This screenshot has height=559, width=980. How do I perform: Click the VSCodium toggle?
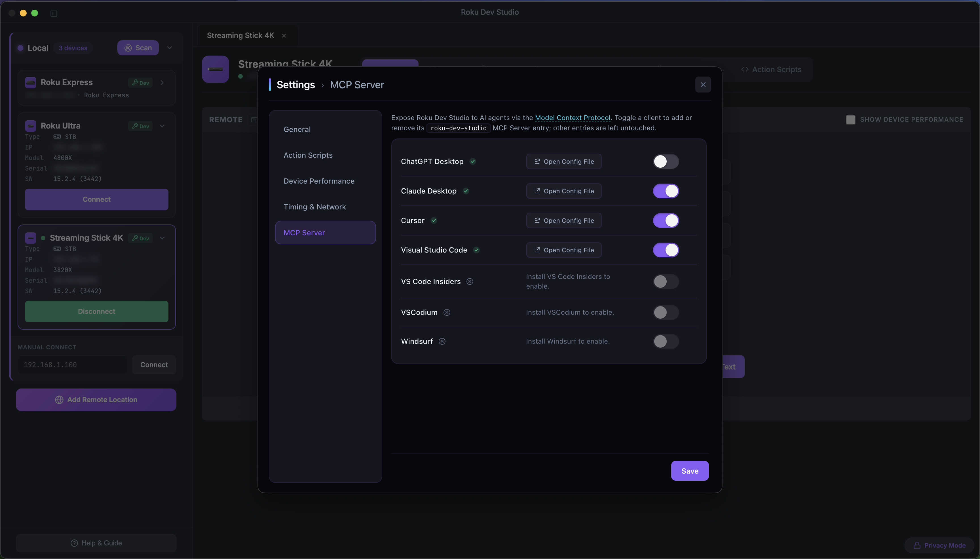pyautogui.click(x=666, y=312)
